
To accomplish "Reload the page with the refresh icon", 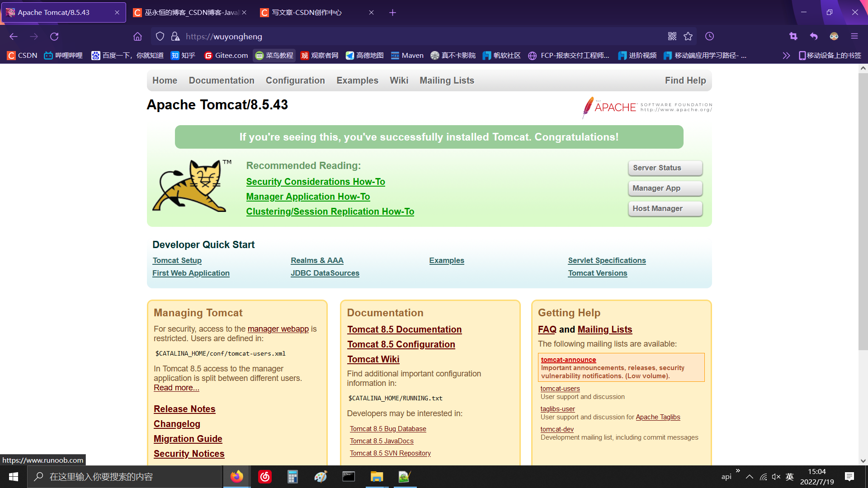I will tap(54, 37).
